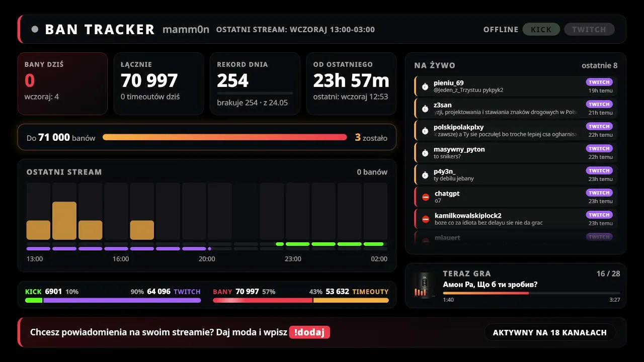This screenshot has height=362, width=644.
Task: Open the OD OSTATNIEGO 23h 57m card
Action: [x=351, y=84]
